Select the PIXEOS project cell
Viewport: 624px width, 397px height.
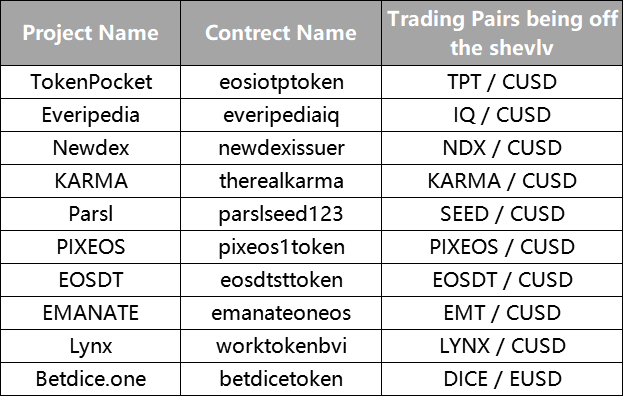click(91, 247)
